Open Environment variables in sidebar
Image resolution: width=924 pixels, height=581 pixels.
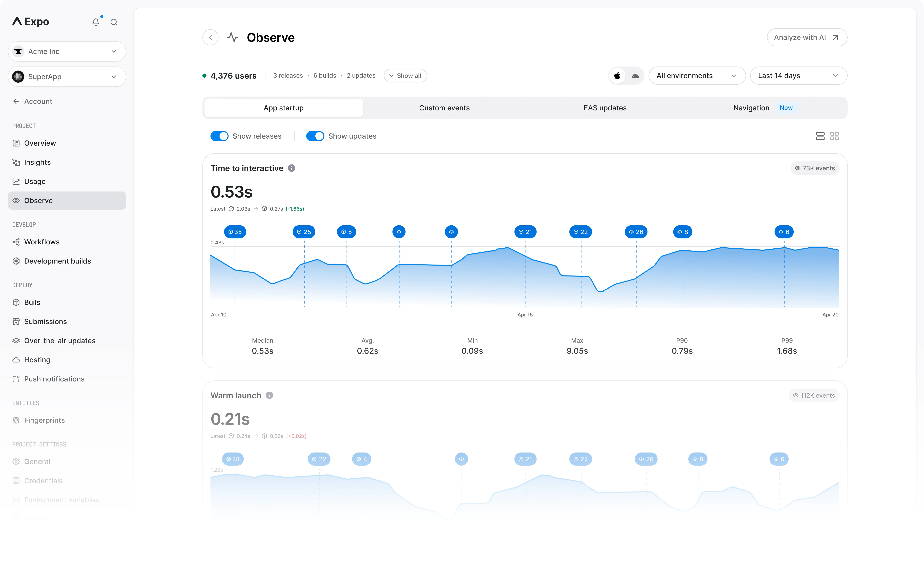point(67,500)
